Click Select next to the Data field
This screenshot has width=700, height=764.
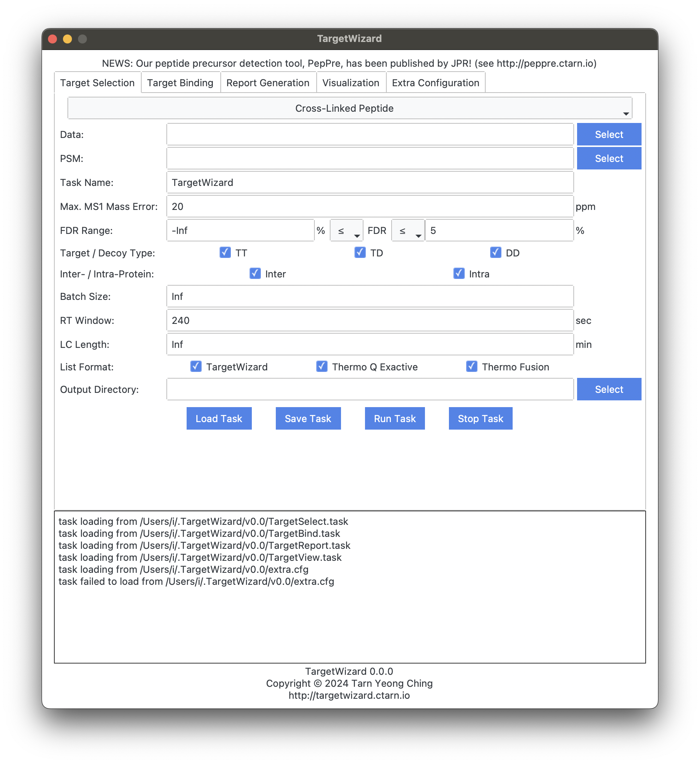(609, 134)
